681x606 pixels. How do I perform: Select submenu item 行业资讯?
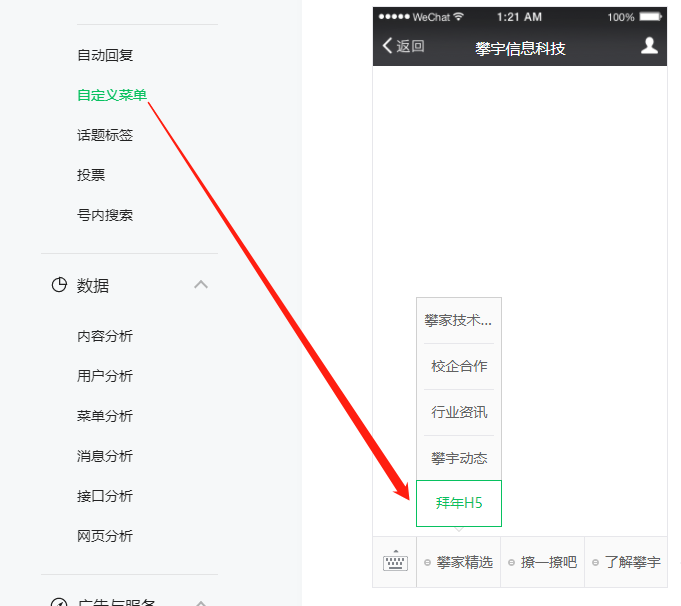(459, 412)
